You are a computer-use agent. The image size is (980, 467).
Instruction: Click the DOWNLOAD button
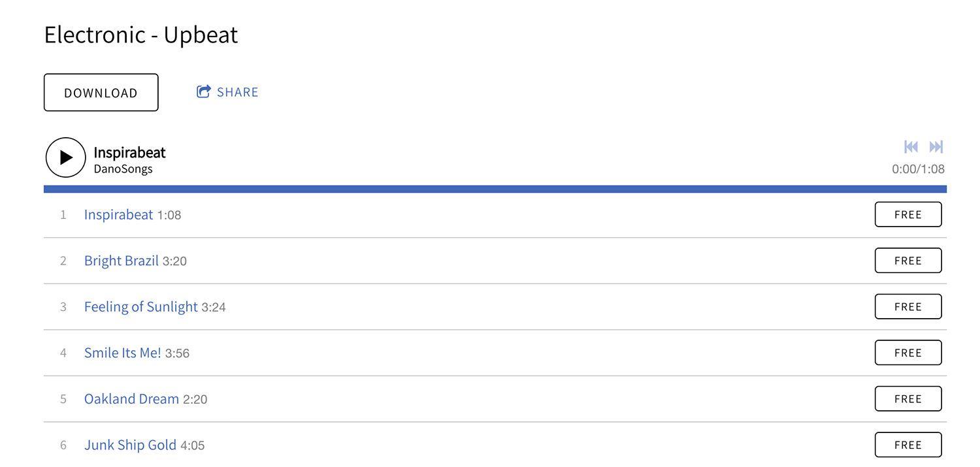tap(101, 93)
